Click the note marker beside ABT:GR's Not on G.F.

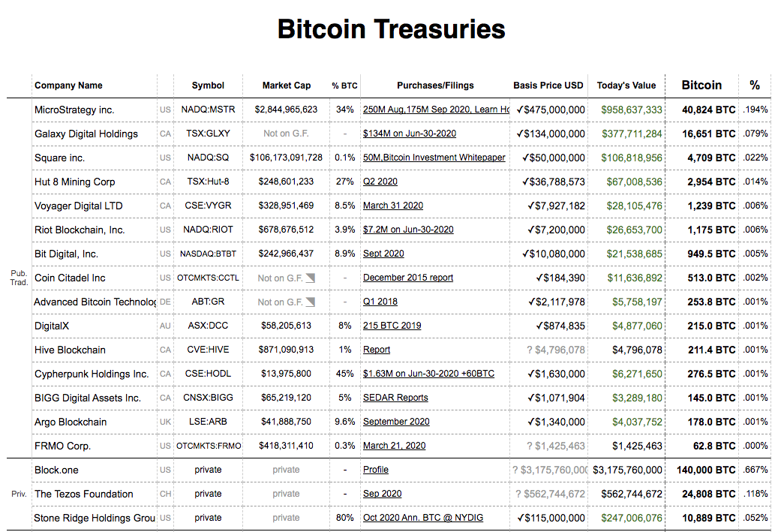click(x=311, y=302)
